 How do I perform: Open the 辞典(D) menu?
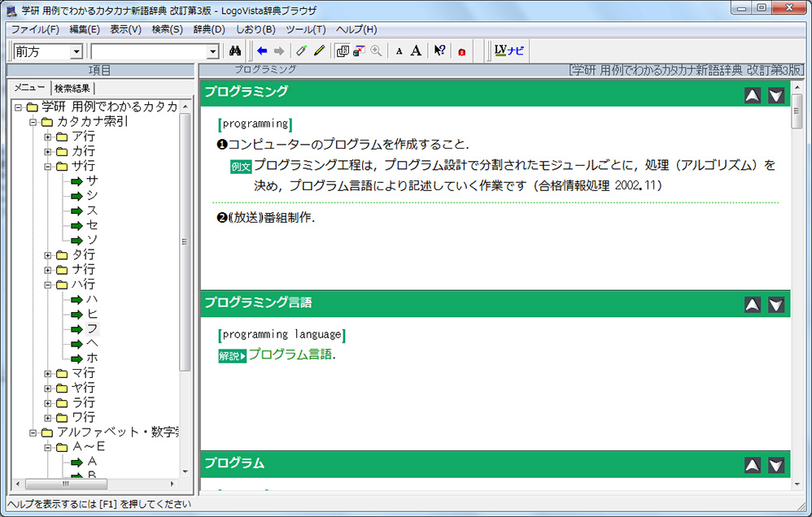pos(209,29)
